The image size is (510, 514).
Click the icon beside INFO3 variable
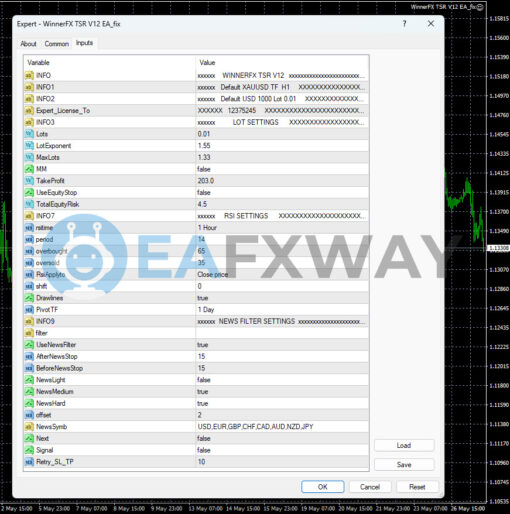29,122
